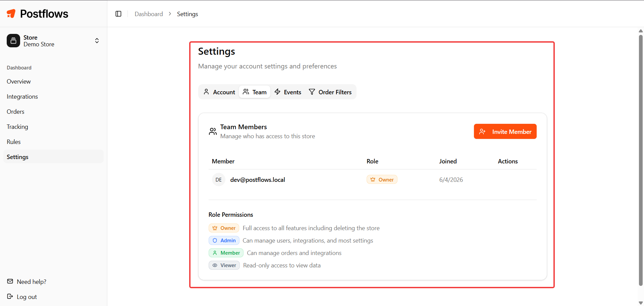The width and height of the screenshot is (644, 306).
Task: Click the Team Members heading
Action: [x=244, y=127]
